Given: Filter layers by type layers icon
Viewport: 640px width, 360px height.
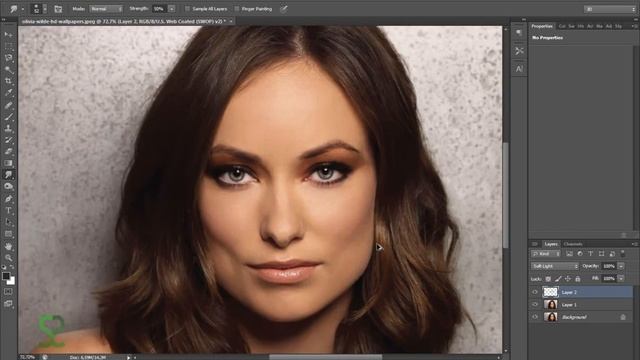Looking at the screenshot, I should 590,253.
